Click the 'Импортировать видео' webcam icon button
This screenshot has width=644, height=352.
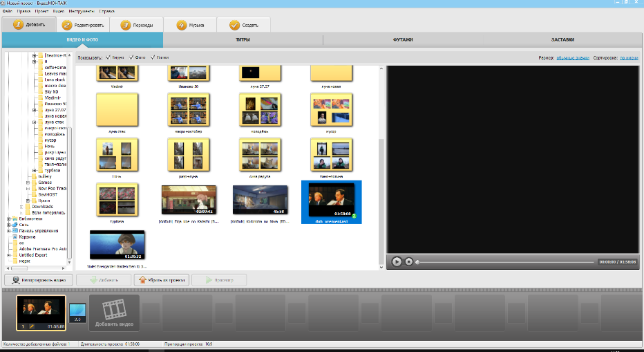click(38, 280)
